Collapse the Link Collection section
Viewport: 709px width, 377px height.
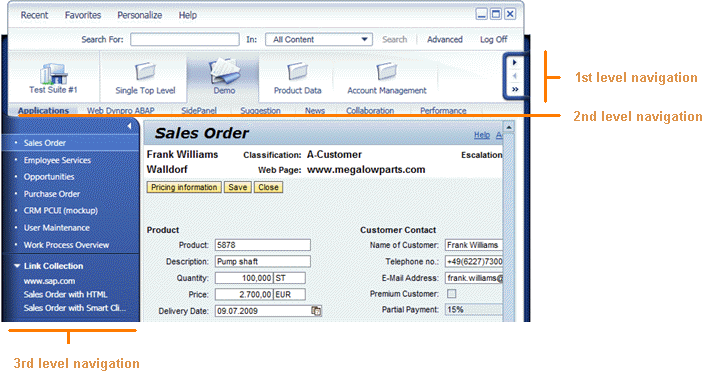(17, 266)
